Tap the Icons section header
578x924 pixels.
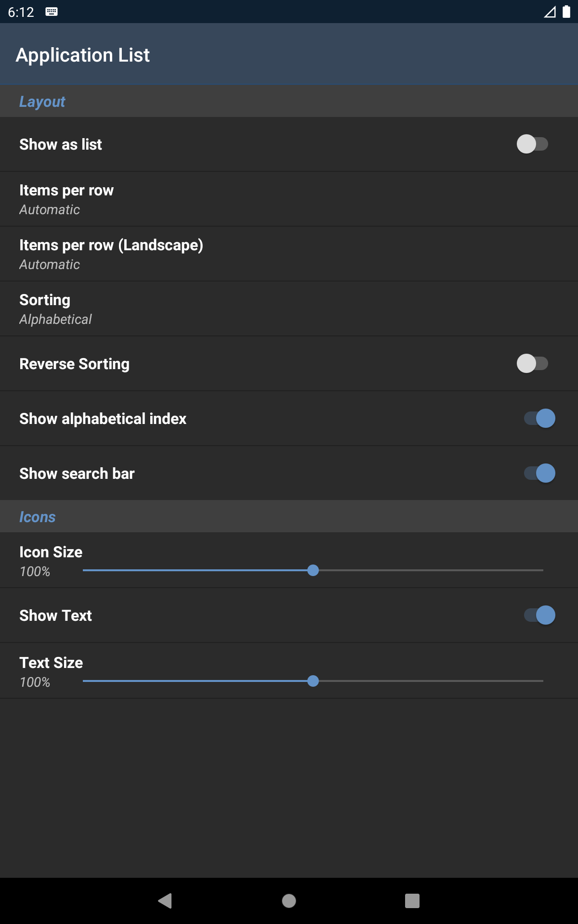pos(37,517)
